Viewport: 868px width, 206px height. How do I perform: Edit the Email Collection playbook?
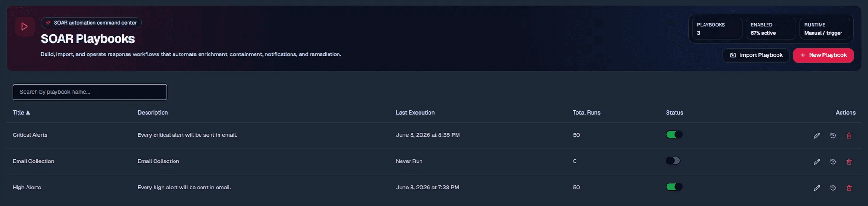point(817,161)
